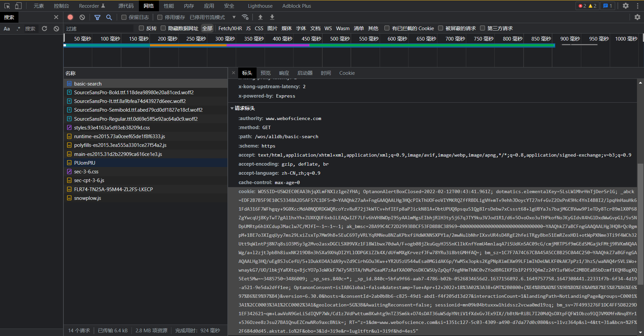Open network panel settings gear
The image size is (644, 336).
pyautogui.click(x=637, y=17)
